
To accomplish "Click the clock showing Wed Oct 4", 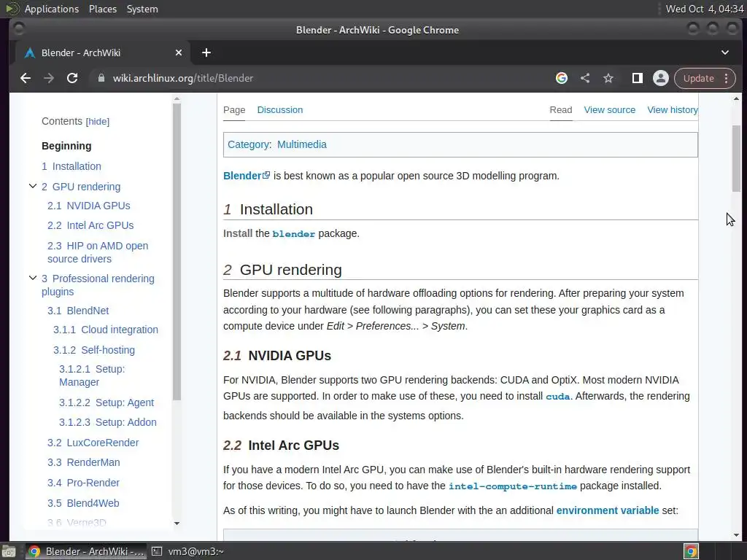I will [705, 9].
